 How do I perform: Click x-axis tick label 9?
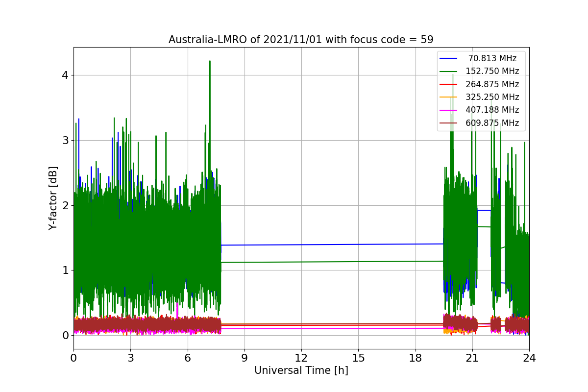click(245, 358)
